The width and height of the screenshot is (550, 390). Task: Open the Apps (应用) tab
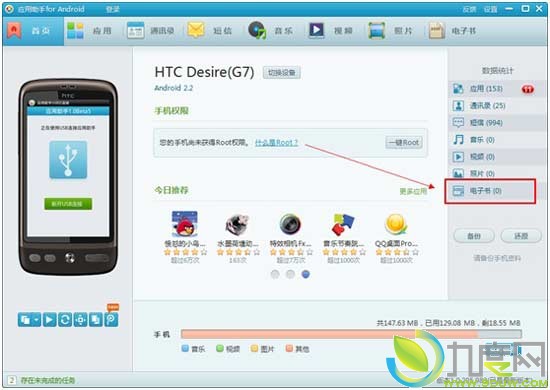(90, 31)
